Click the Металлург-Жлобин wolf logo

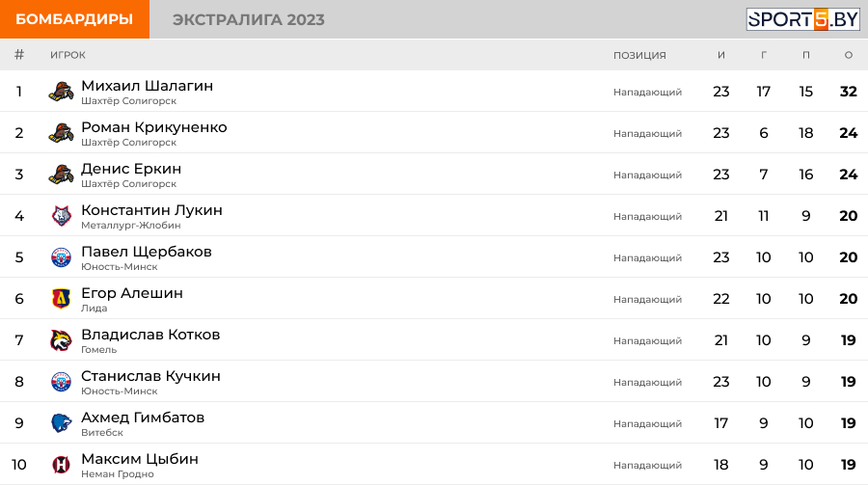pos(61,216)
